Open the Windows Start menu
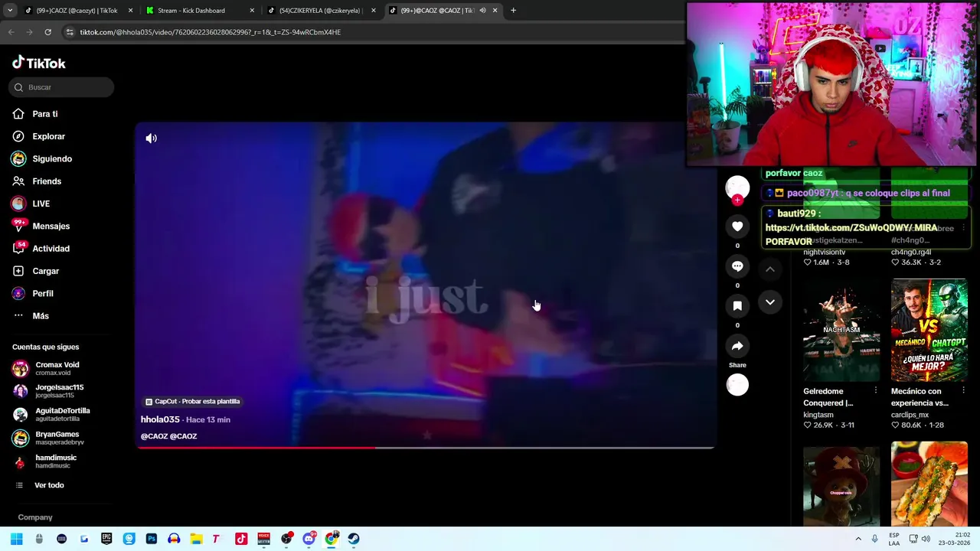The width and height of the screenshot is (980, 551). tap(17, 539)
